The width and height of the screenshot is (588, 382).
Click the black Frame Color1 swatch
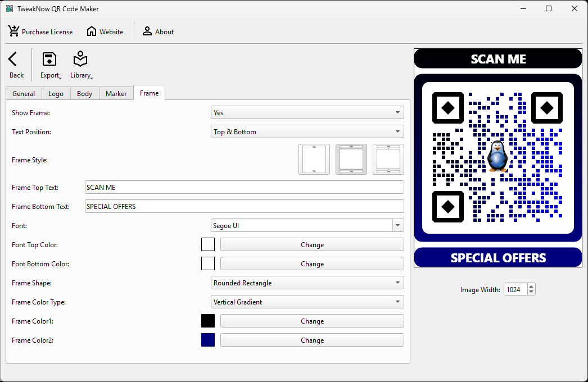[x=208, y=321]
